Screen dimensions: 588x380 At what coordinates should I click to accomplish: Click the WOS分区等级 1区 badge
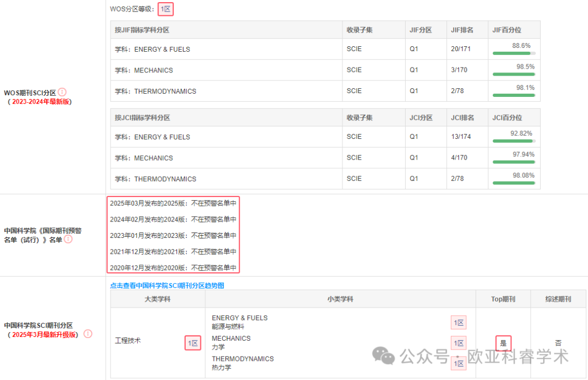tap(166, 9)
